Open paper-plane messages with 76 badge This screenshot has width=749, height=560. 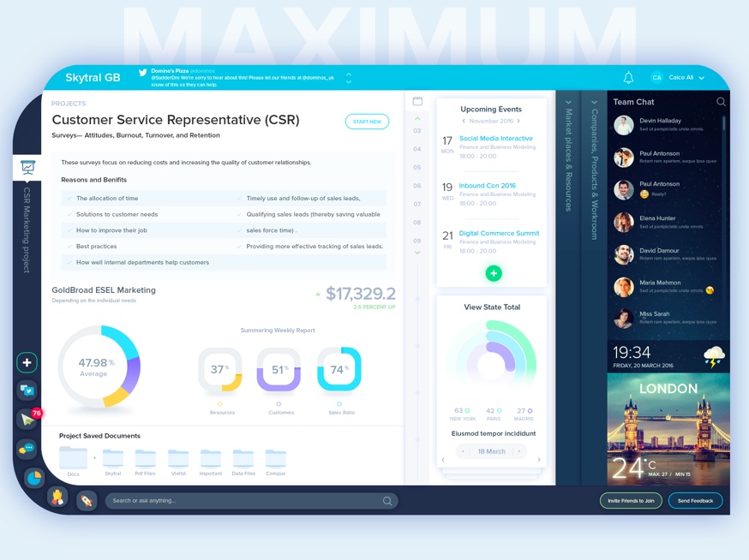[27, 419]
